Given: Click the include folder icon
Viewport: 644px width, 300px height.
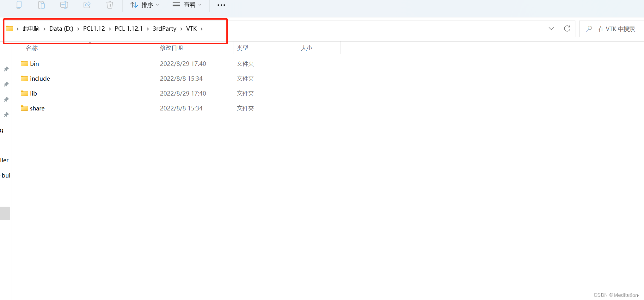Looking at the screenshot, I should coord(24,78).
